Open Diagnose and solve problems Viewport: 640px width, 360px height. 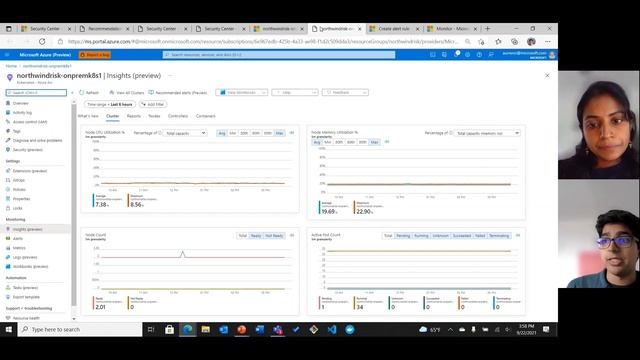[37, 140]
